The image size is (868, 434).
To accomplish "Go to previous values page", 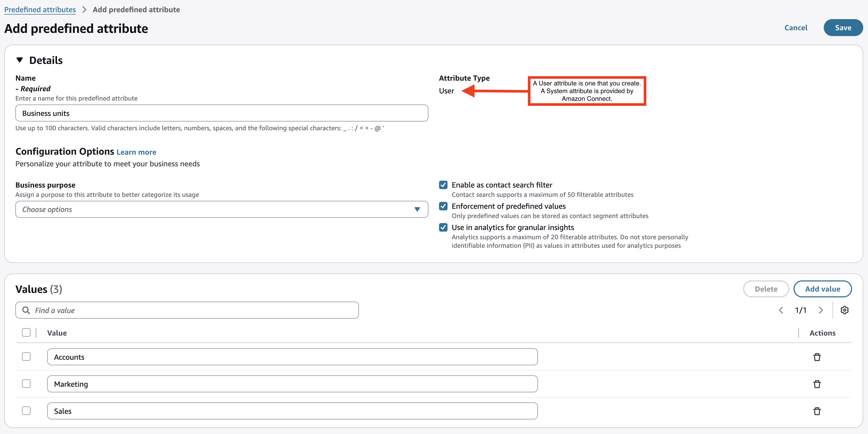I will [781, 310].
